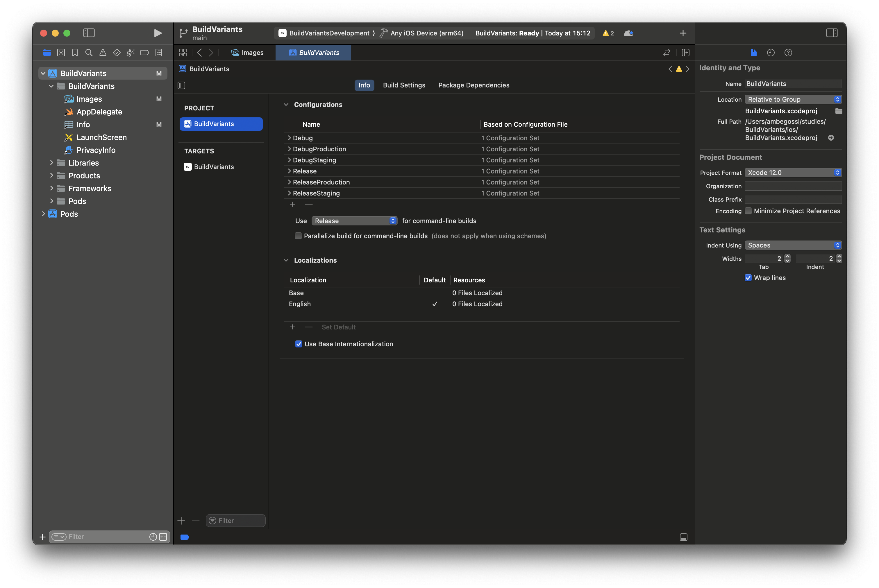This screenshot has height=588, width=879.
Task: Open the Source Control navigator
Action: (x=61, y=53)
